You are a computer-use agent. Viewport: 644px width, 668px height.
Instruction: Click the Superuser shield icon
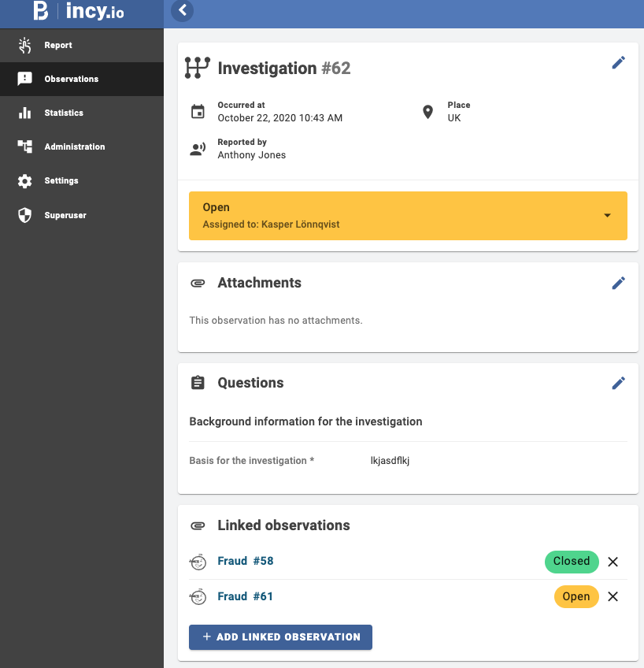[x=25, y=215]
